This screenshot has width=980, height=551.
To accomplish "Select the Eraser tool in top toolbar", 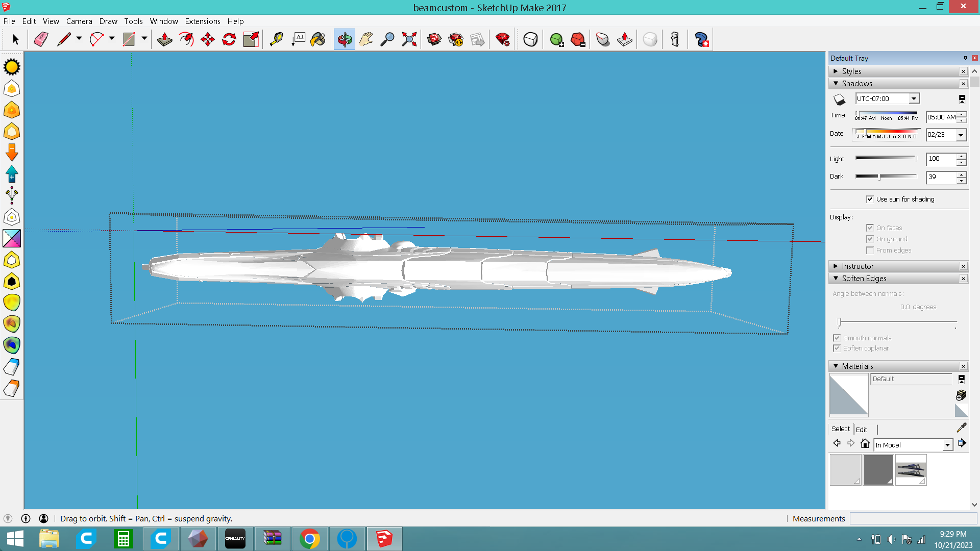I will (41, 39).
